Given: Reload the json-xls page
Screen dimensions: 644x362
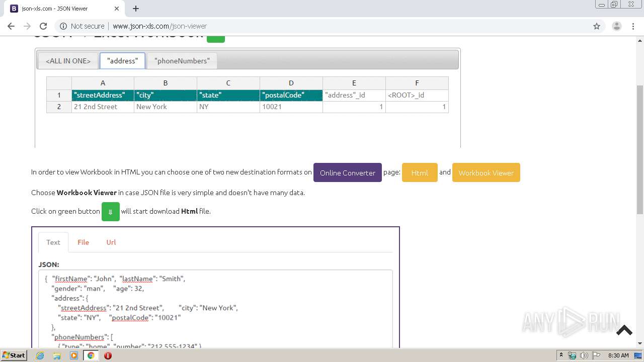Looking at the screenshot, I should (43, 26).
